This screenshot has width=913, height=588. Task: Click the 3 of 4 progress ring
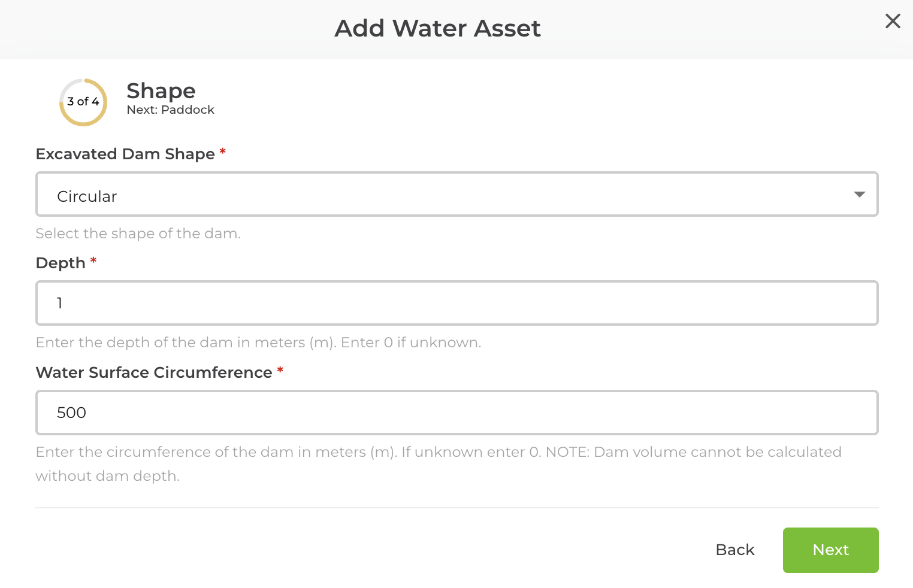[x=83, y=102]
